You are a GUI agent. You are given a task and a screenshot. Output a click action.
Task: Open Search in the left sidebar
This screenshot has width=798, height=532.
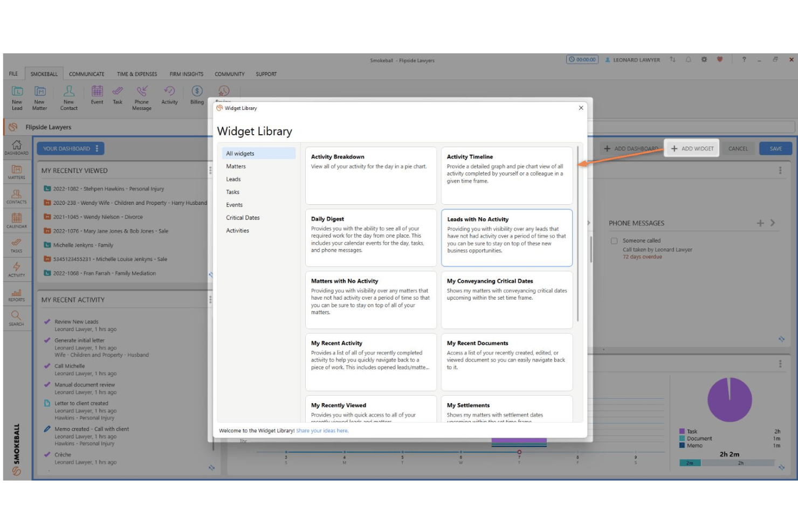point(17,319)
